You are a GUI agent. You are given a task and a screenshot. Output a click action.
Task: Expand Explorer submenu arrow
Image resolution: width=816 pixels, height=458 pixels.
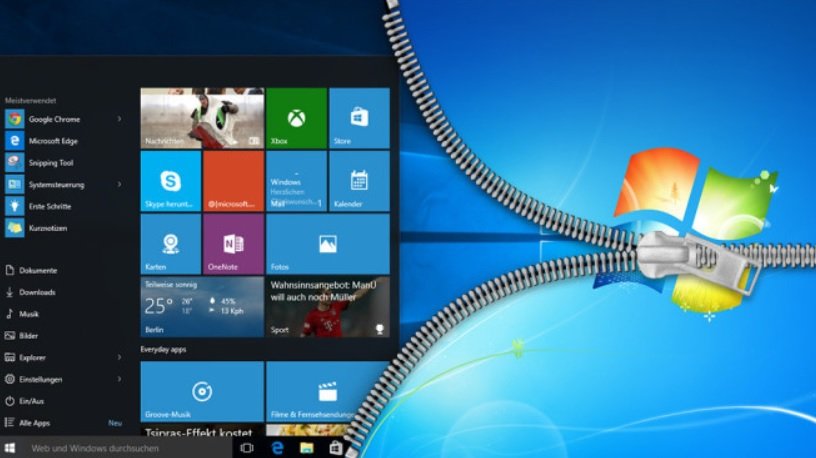(119, 357)
